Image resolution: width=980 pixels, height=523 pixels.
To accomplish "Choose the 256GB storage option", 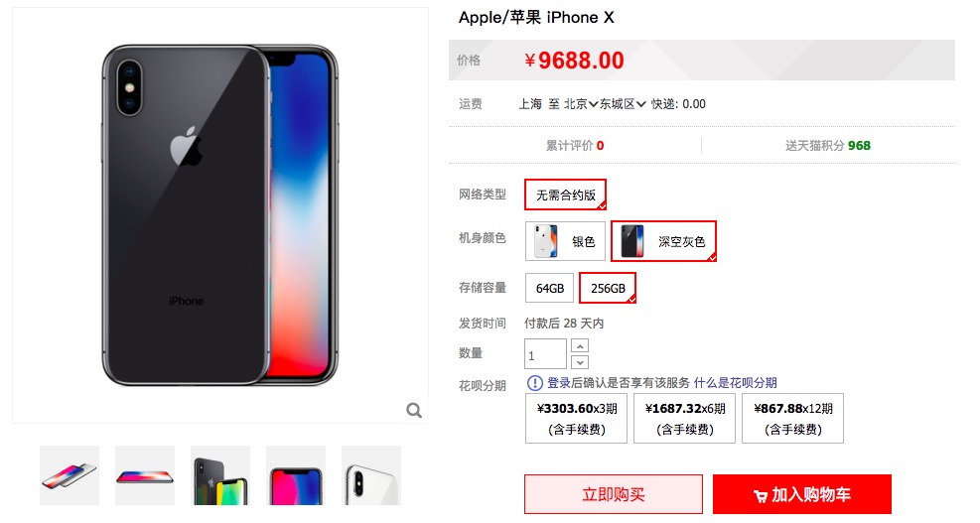I will [608, 288].
